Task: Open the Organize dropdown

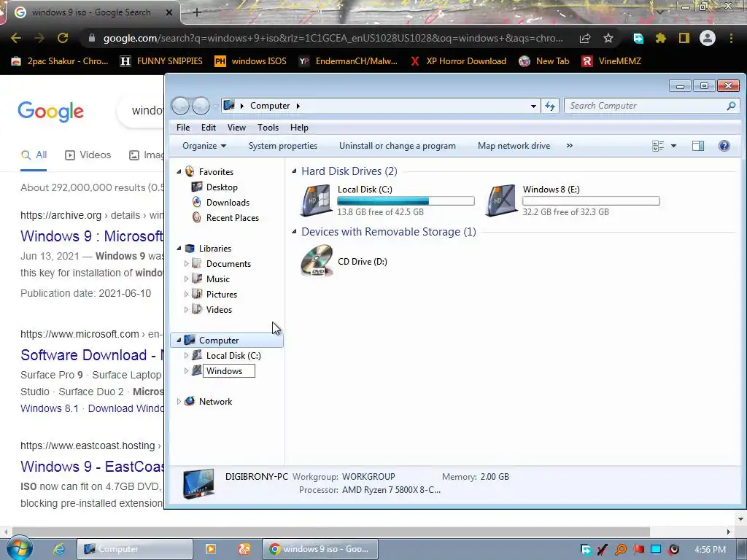Action: coord(204,146)
